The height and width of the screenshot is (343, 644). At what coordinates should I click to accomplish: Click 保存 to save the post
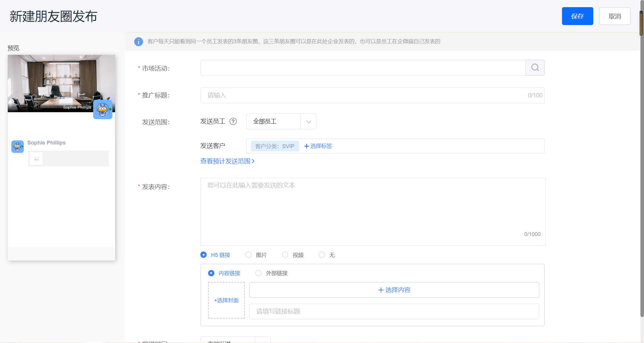point(578,16)
